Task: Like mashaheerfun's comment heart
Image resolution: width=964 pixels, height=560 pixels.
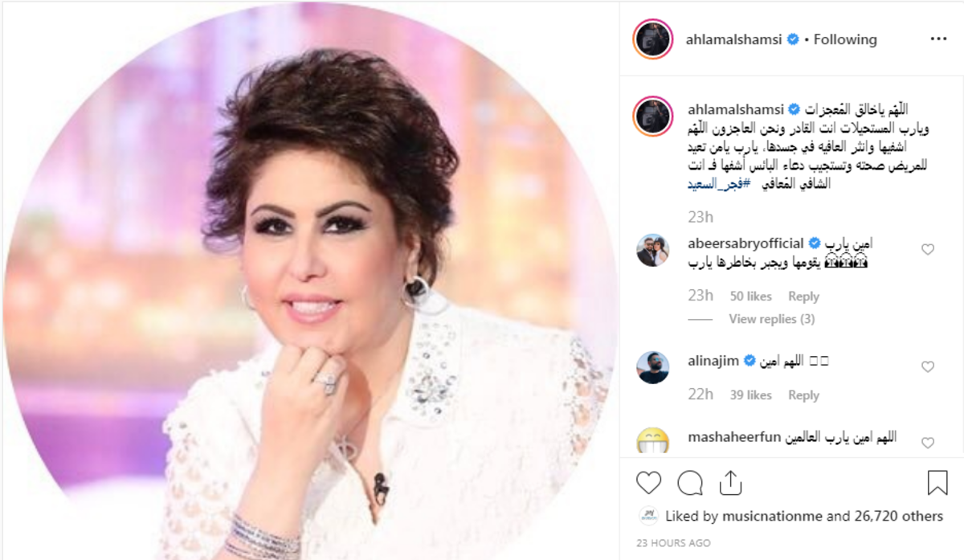Action: pos(928,443)
